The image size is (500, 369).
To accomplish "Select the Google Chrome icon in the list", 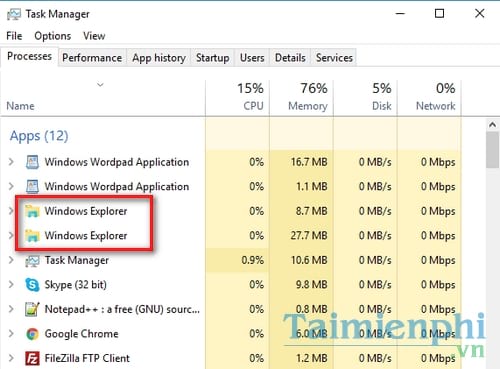I will tap(32, 334).
